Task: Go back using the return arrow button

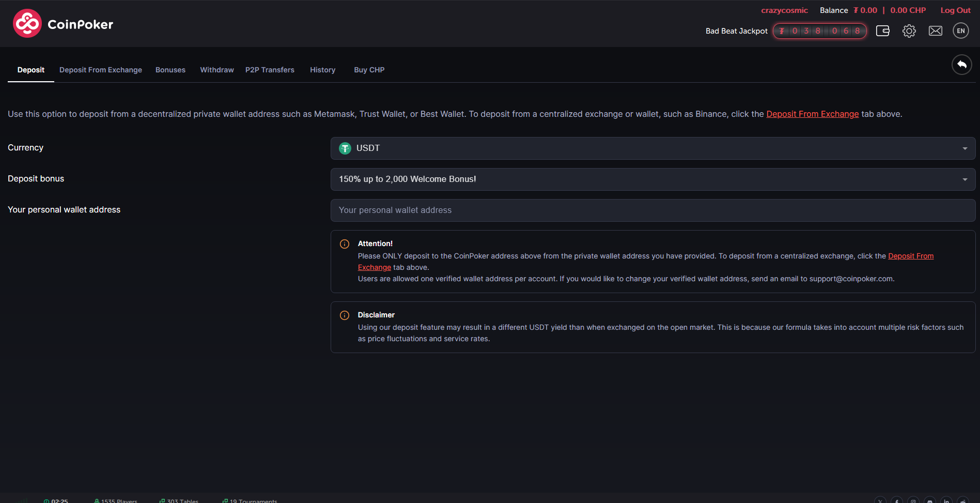Action: coord(962,65)
